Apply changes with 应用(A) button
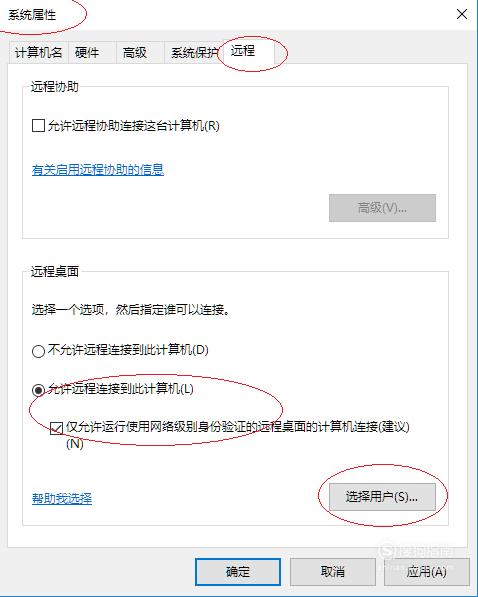Screen dimensions: 478x597 pyautogui.click(x=427, y=571)
